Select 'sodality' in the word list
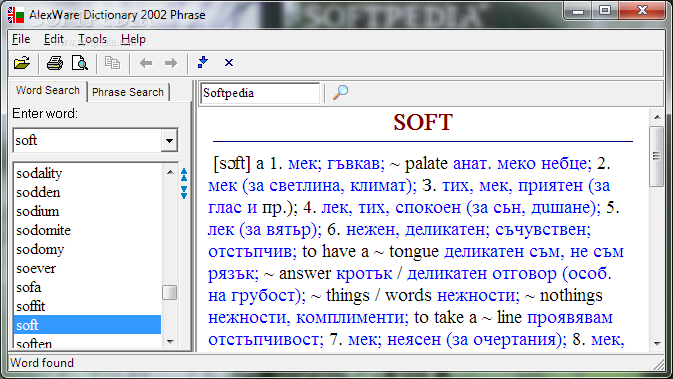 tap(88, 173)
